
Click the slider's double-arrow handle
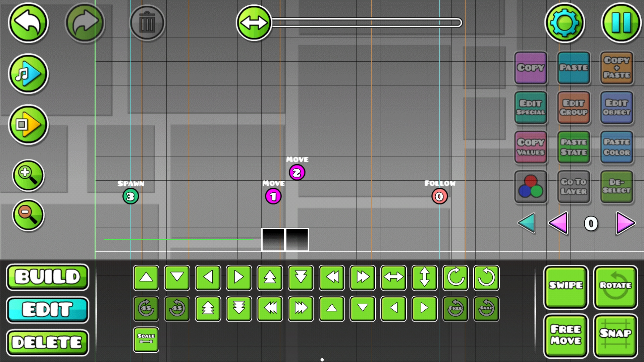[x=254, y=23]
